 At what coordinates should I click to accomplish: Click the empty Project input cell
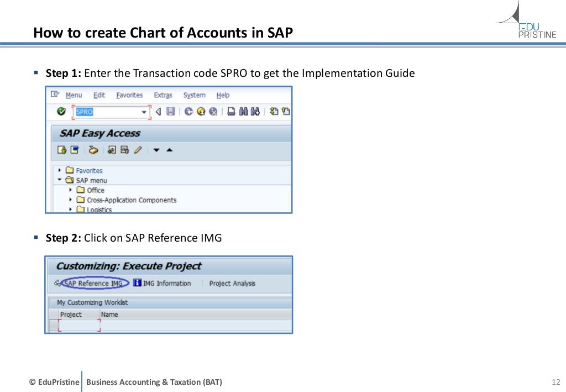pyautogui.click(x=80, y=325)
